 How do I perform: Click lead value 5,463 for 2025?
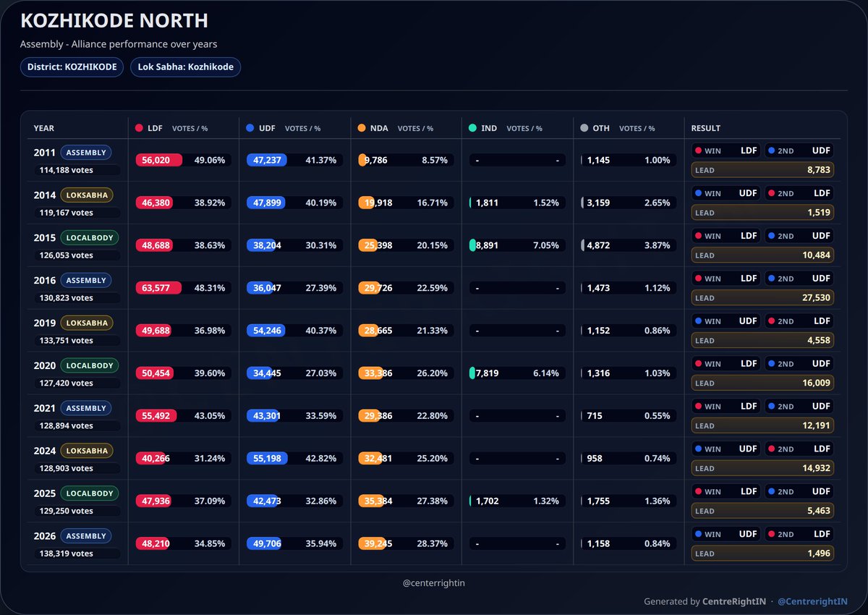point(817,512)
